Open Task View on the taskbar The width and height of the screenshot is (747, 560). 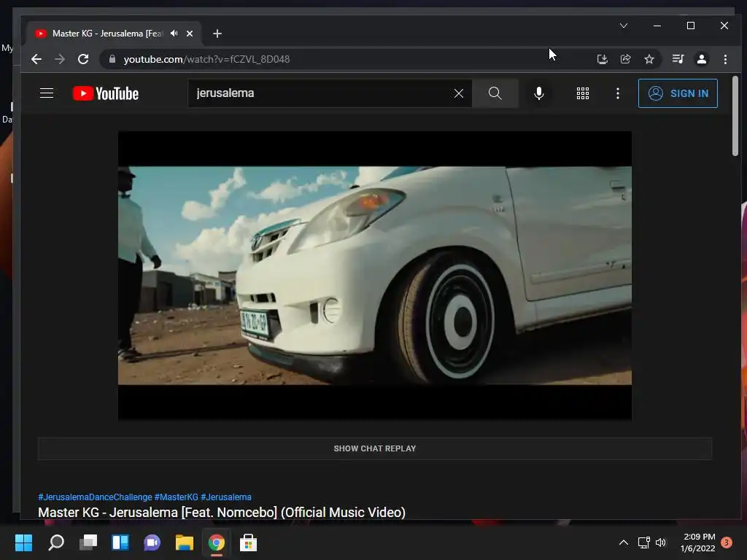pos(88,542)
